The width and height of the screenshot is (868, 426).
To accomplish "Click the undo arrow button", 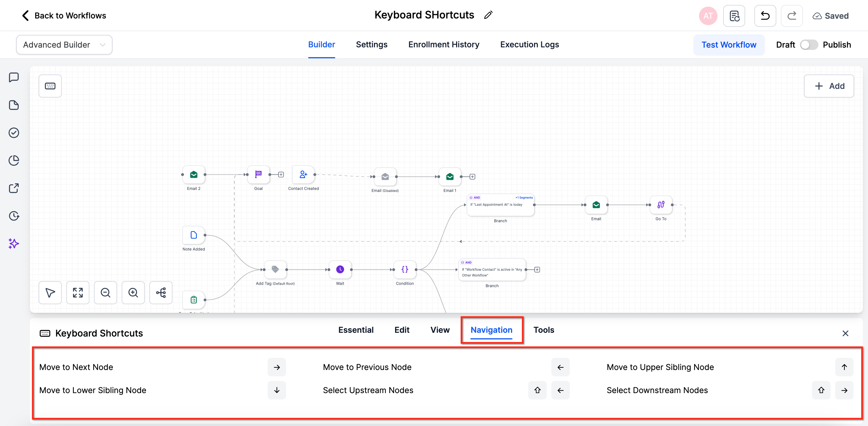I will [765, 16].
